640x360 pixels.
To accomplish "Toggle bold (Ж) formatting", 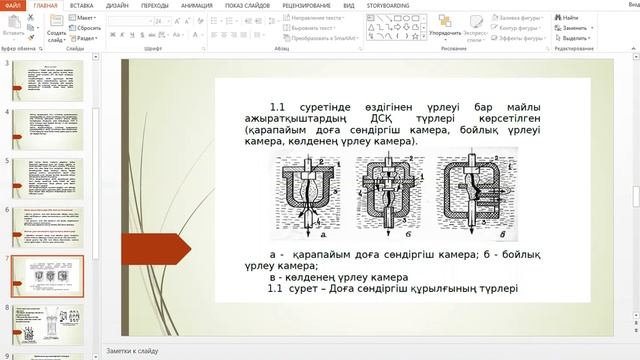I will (x=113, y=35).
